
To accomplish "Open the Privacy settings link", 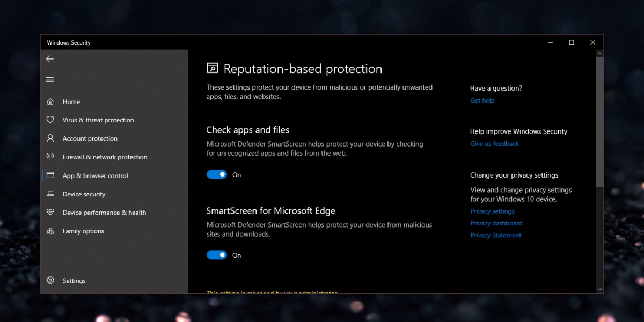I will tap(492, 211).
